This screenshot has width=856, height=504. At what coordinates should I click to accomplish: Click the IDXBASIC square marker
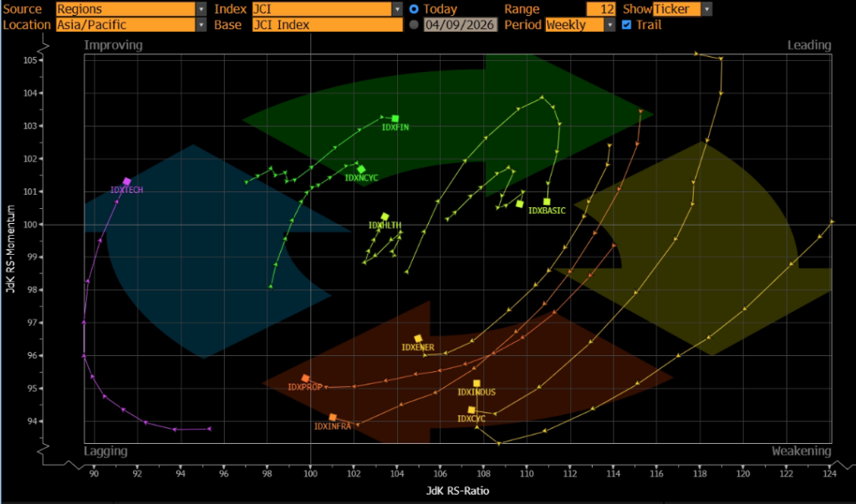pos(547,201)
